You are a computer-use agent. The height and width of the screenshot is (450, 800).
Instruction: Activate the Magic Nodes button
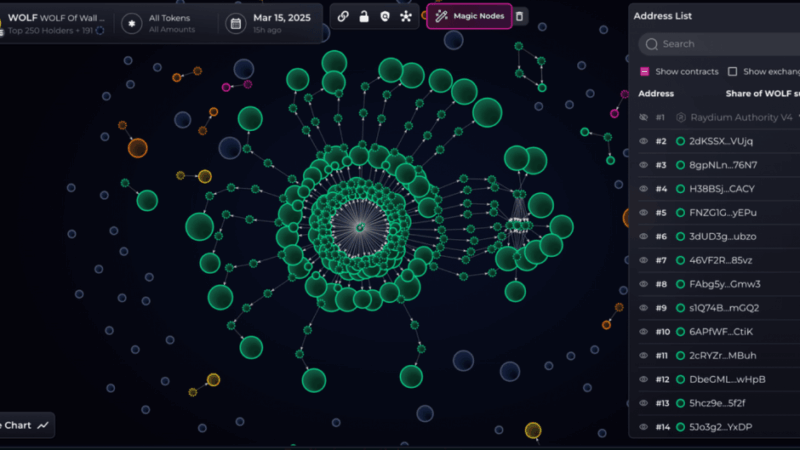point(469,16)
